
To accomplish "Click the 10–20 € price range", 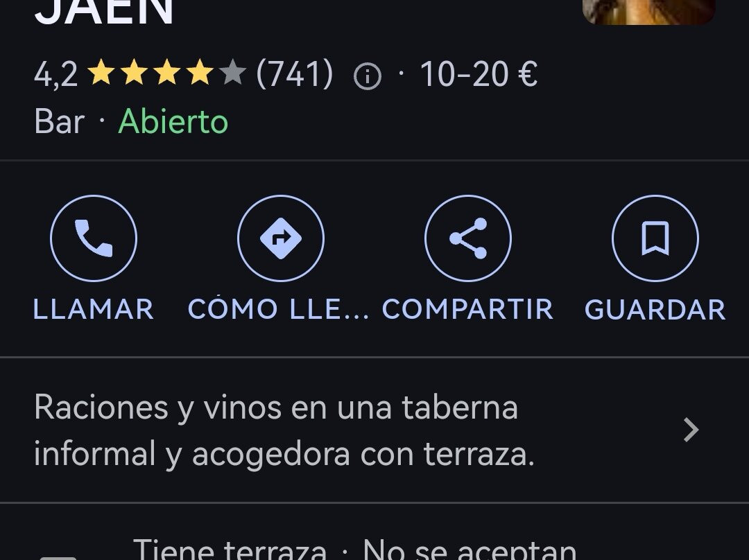I will [x=479, y=74].
